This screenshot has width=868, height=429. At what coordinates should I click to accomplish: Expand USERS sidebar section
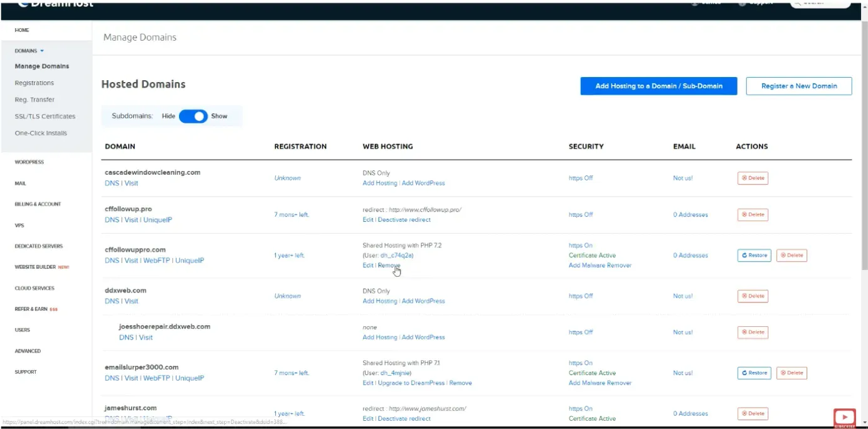click(x=22, y=330)
